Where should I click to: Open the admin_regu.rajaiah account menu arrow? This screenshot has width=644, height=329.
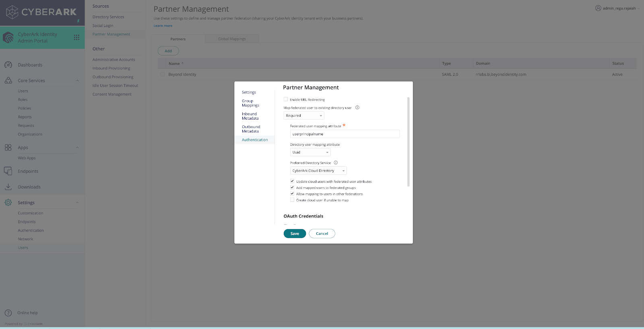click(x=639, y=8)
